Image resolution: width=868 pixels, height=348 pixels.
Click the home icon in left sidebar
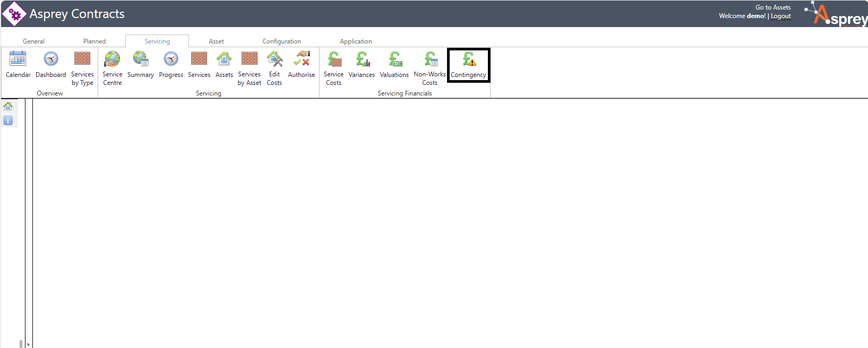(8, 106)
